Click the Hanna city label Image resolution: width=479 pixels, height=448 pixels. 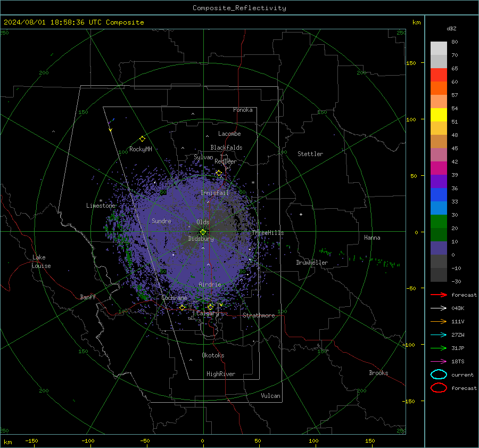click(x=372, y=238)
